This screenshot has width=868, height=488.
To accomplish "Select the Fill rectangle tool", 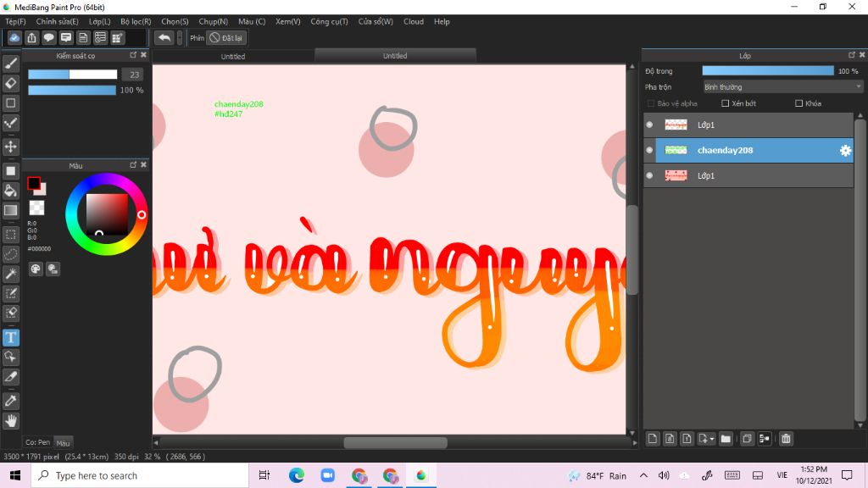I will coord(10,171).
